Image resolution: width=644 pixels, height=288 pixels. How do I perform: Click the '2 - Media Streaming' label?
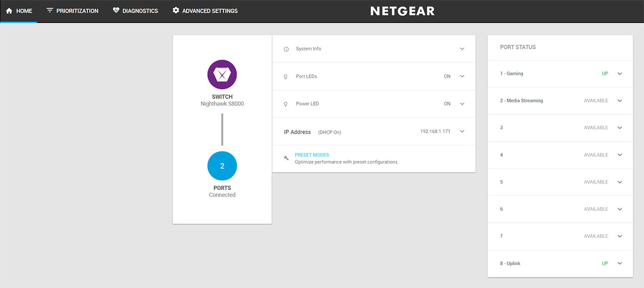522,101
